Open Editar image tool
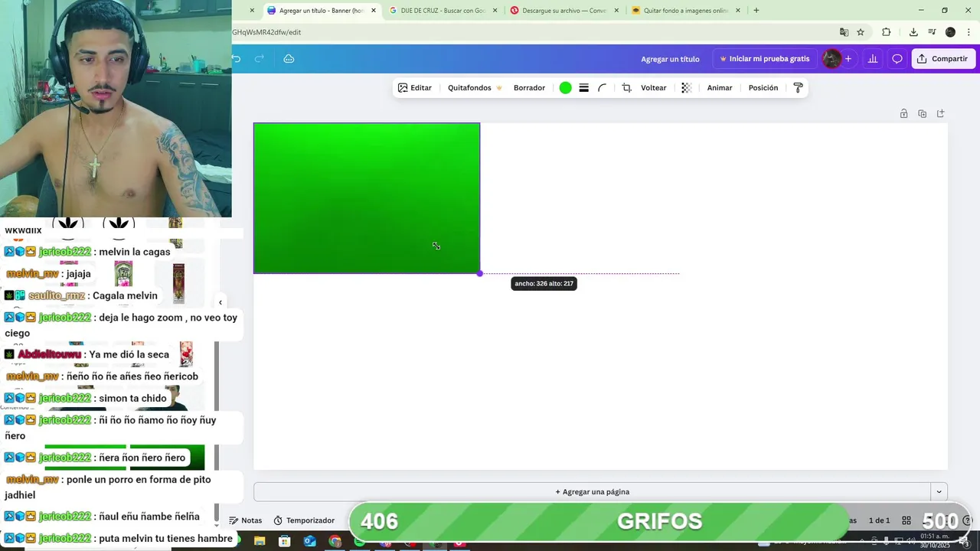The height and width of the screenshot is (551, 980). click(x=415, y=88)
